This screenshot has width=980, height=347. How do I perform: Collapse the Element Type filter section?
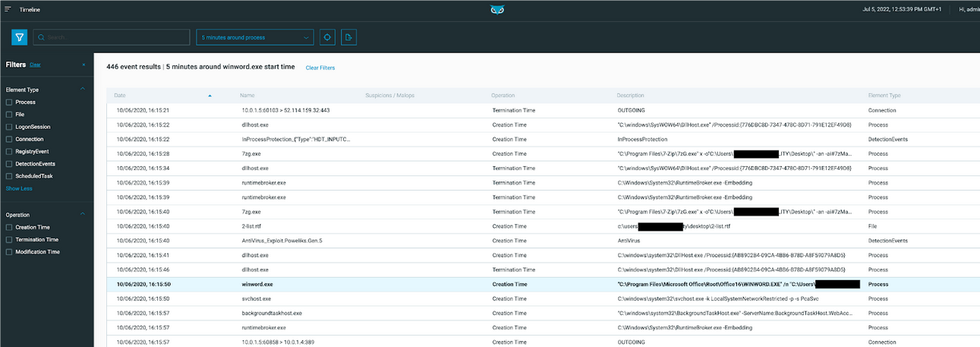84,89
